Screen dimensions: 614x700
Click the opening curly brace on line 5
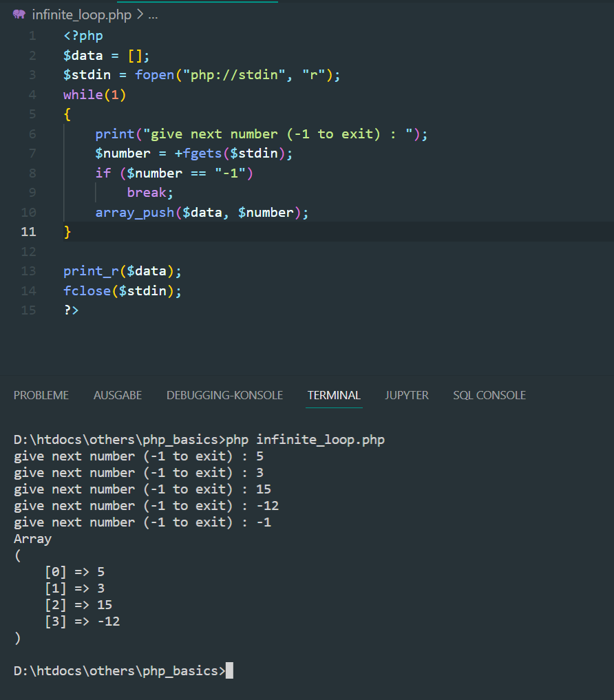[67, 114]
